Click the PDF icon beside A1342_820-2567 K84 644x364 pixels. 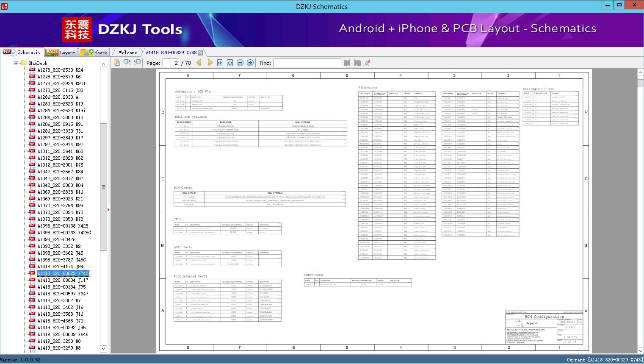[x=32, y=172]
